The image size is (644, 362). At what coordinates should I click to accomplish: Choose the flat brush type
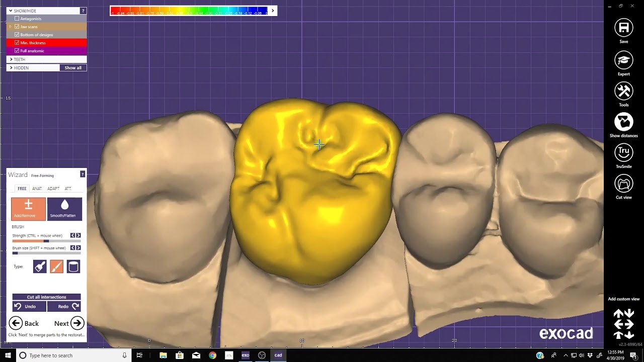40,266
